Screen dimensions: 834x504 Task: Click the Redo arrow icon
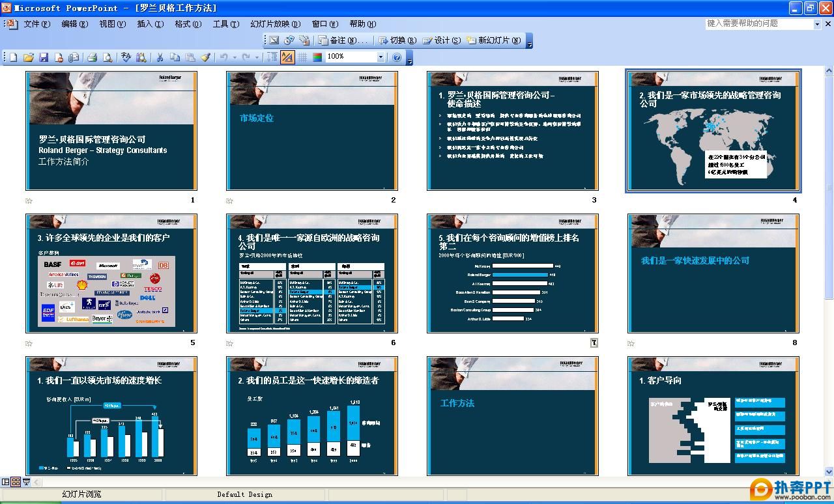[246, 57]
